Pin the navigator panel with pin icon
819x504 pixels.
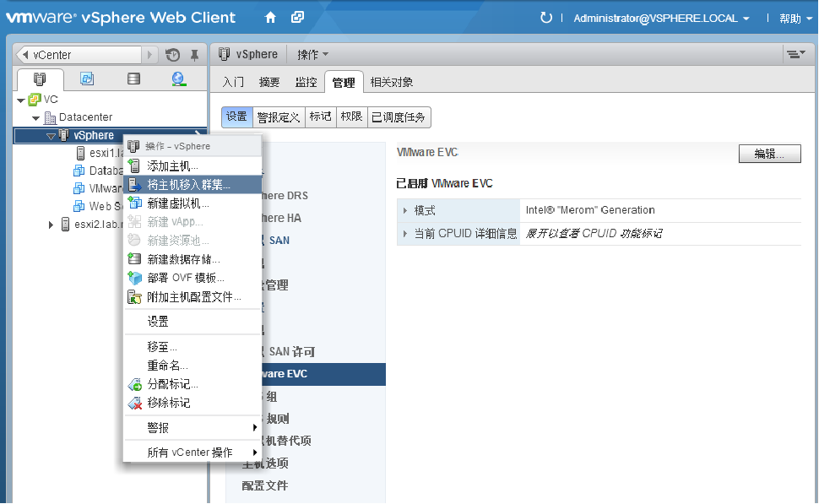[194, 55]
